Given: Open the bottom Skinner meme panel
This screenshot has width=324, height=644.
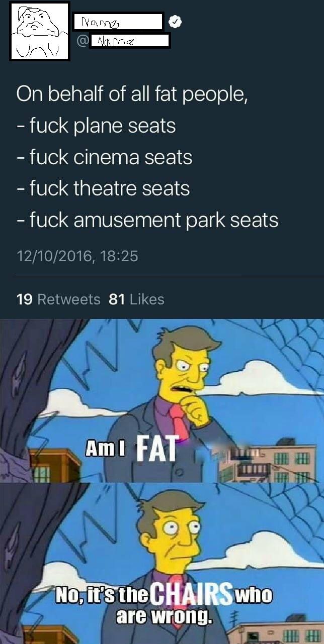Looking at the screenshot, I should click(x=162, y=563).
